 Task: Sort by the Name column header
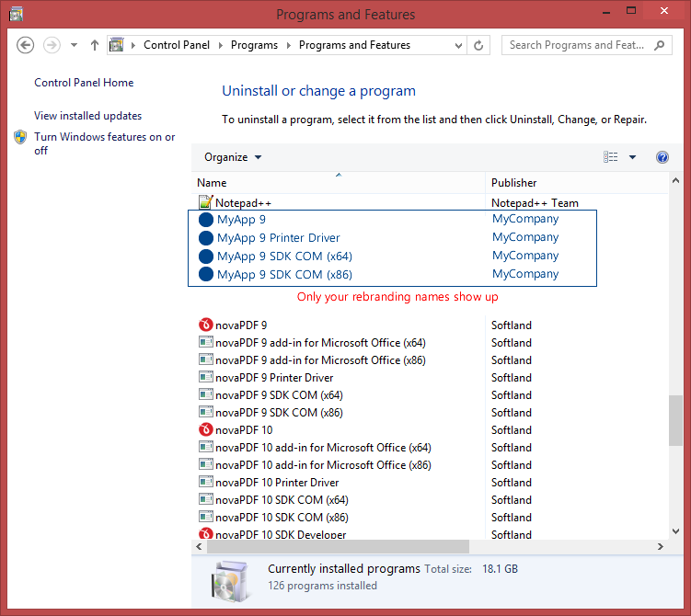pyautogui.click(x=338, y=183)
